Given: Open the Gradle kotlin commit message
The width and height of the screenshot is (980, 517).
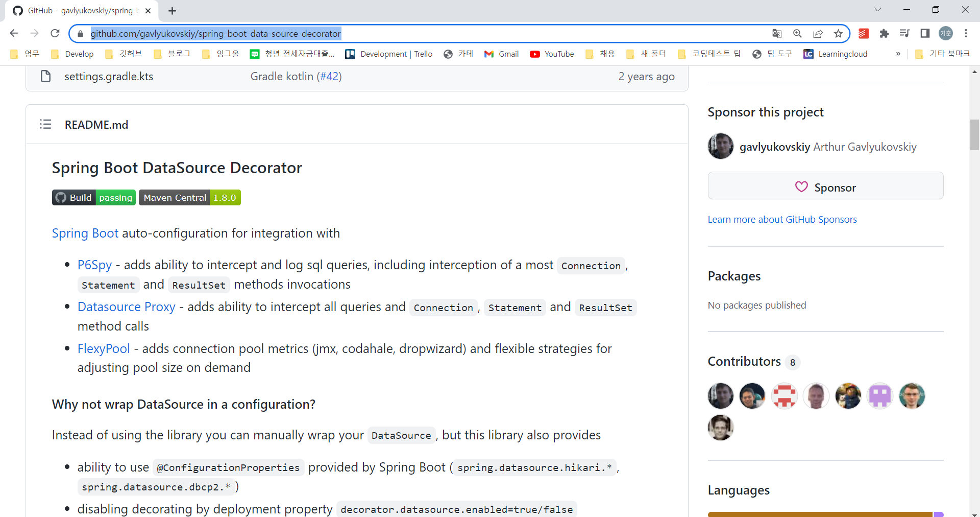Looking at the screenshot, I should click(x=282, y=77).
